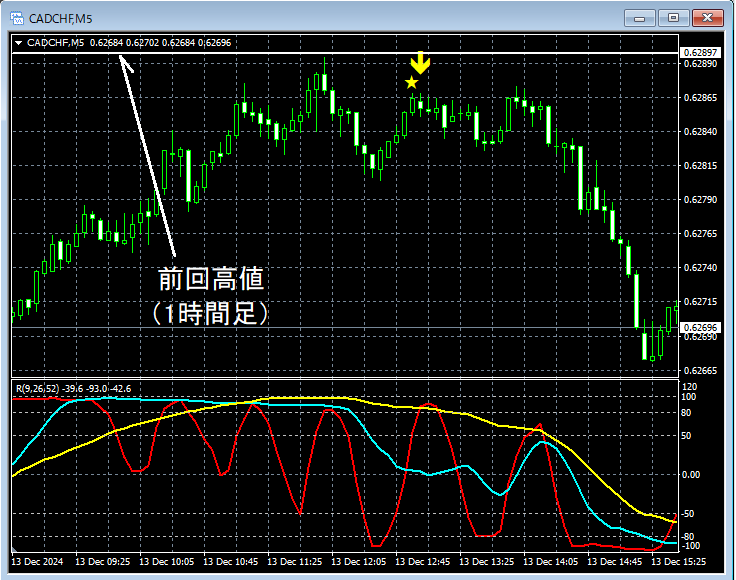Click the CADCHF,M5 window title text
This screenshot has width=736, height=580.
pyautogui.click(x=60, y=19)
